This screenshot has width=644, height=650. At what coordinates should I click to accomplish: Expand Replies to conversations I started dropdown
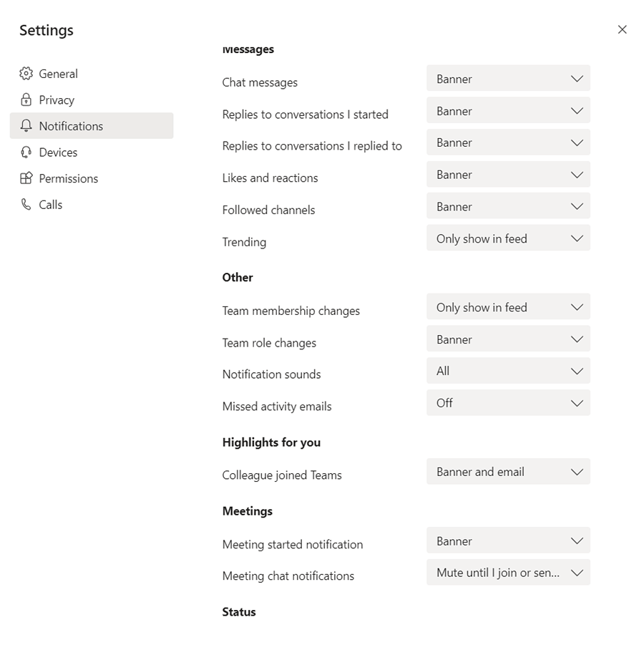[508, 110]
